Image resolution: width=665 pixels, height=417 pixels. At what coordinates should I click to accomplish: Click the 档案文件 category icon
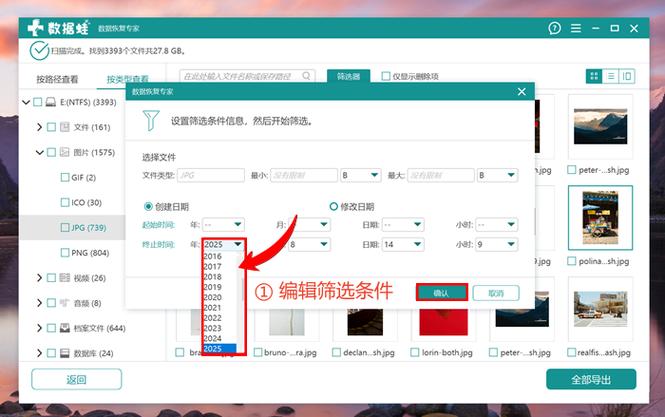64,328
